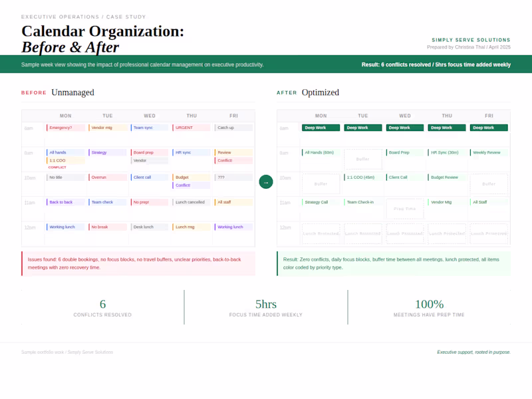Toggle Wednesday's Prep Time placeholder
This screenshot has width=532, height=399.
[x=404, y=209]
